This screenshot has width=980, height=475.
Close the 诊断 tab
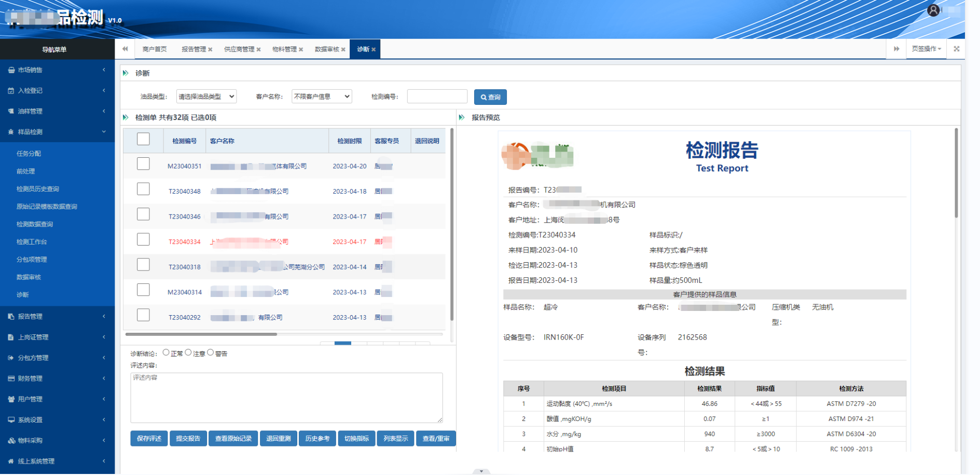[374, 50]
